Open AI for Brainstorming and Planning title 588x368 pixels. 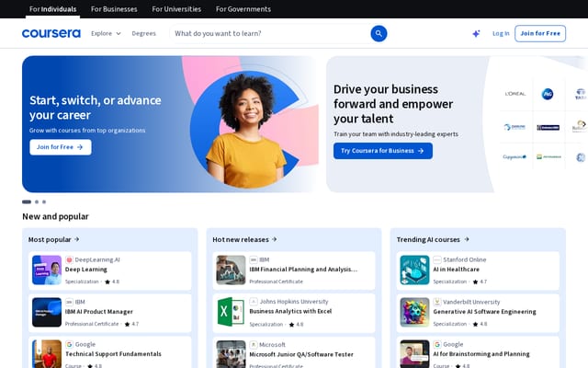(481, 353)
